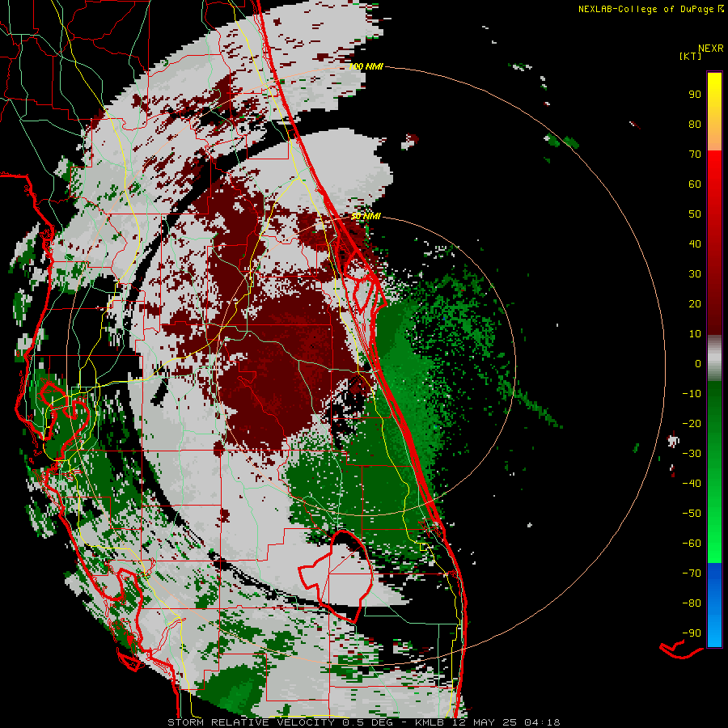
Task: Click the 70 knot scale label
Action: [695, 154]
